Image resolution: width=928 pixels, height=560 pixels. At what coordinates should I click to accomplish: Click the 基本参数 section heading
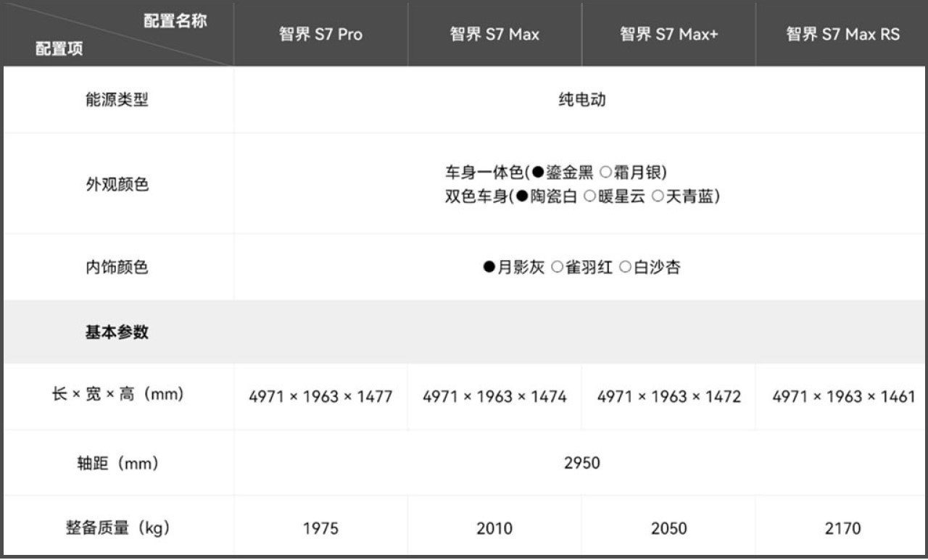[117, 332]
